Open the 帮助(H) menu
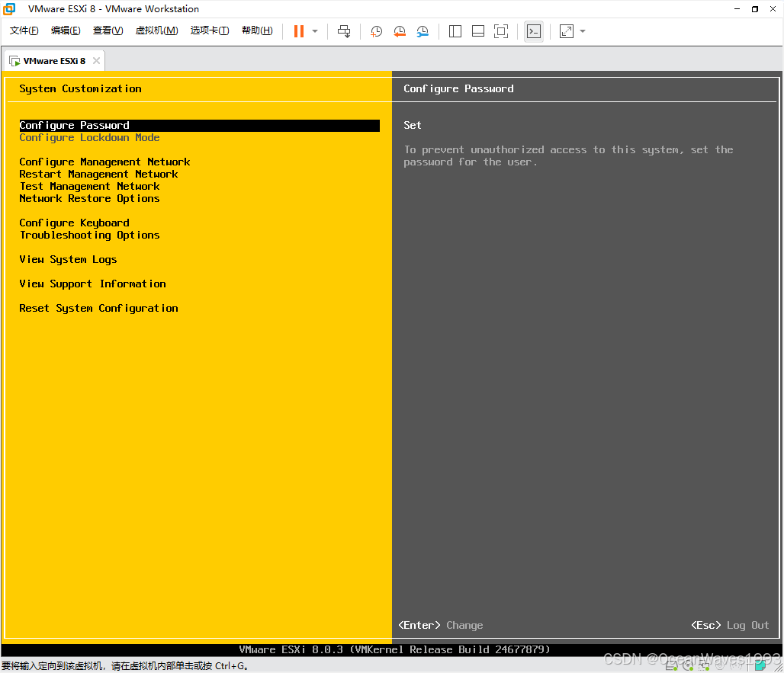 (257, 31)
